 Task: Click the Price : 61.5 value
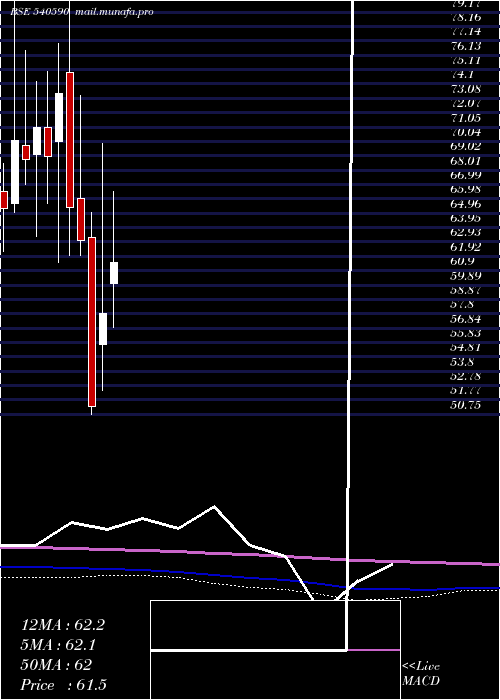coord(64,685)
